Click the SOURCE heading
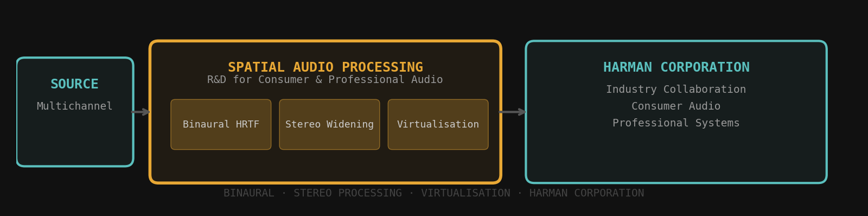Viewport: 868px width, 216px height. pos(75,84)
